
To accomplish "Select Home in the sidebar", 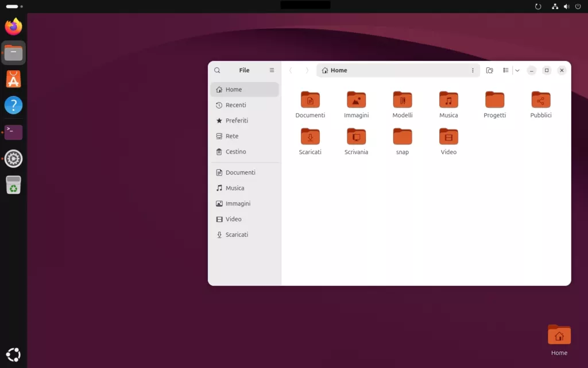I will 245,89.
